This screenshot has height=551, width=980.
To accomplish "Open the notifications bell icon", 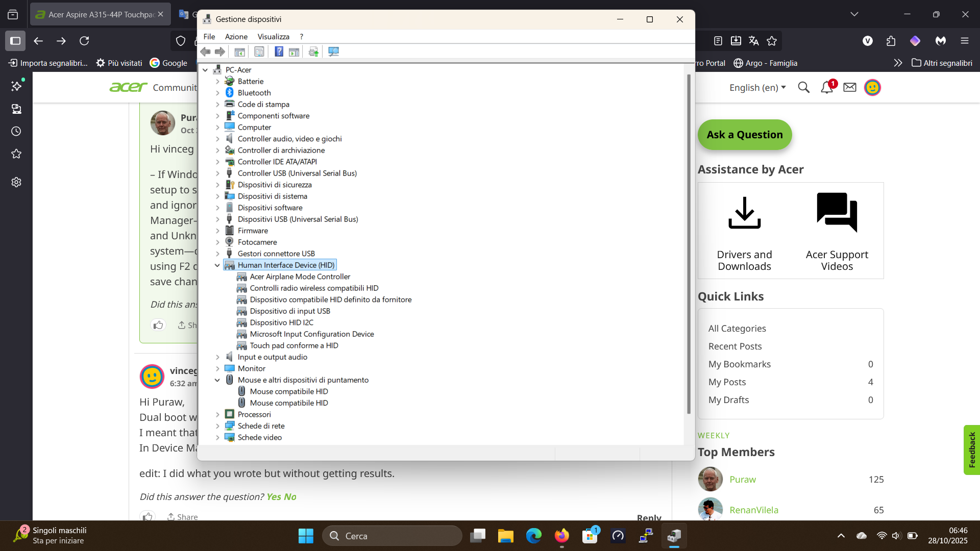I will tap(826, 88).
